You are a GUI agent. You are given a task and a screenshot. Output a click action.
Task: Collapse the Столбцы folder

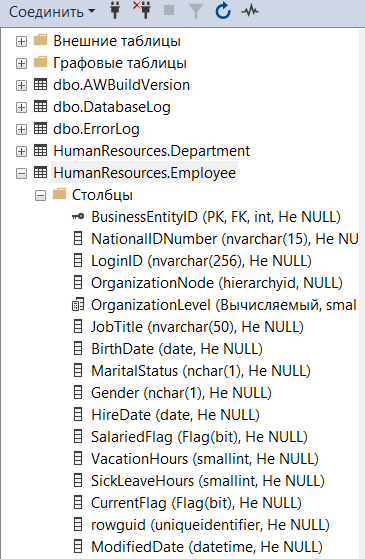coord(40,196)
